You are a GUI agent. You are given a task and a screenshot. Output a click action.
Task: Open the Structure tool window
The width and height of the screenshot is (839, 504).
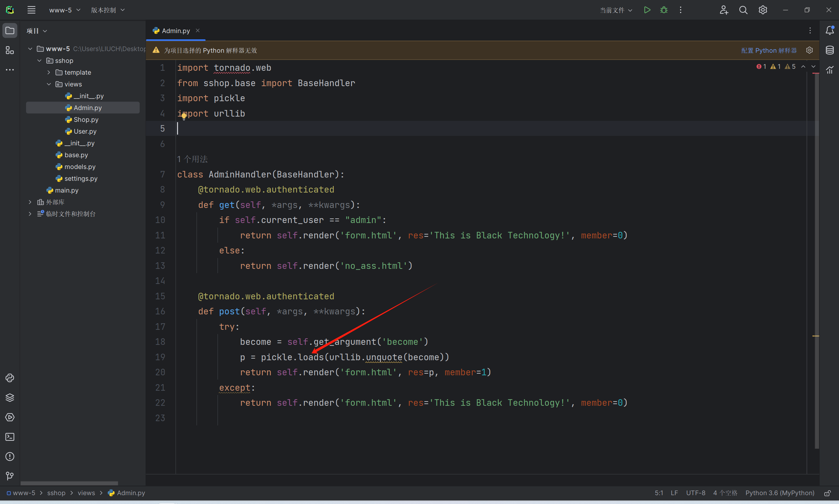point(10,50)
